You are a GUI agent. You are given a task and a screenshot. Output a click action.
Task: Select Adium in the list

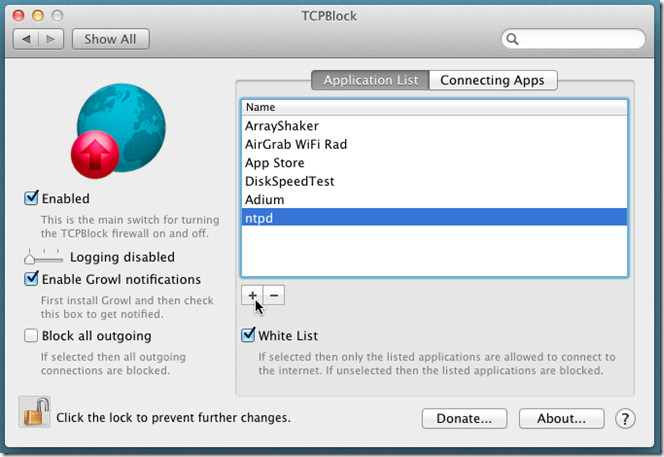(x=434, y=200)
